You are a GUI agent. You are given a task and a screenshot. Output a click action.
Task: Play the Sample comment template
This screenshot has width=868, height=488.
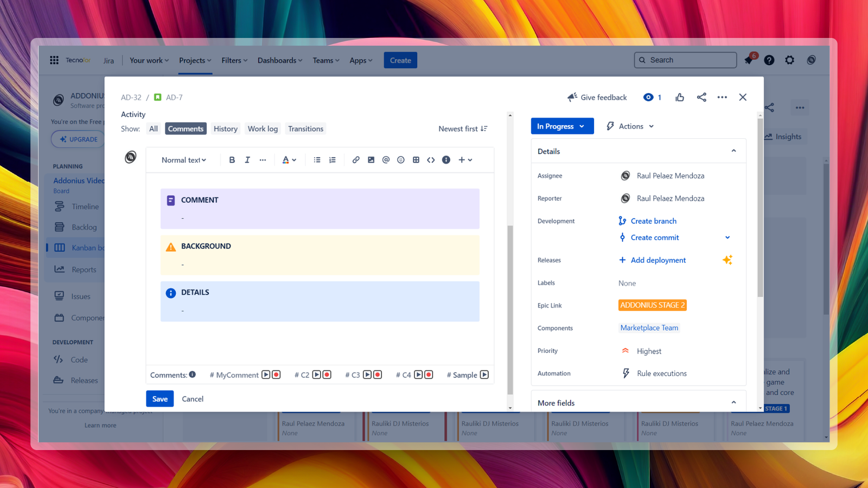[484, 375]
